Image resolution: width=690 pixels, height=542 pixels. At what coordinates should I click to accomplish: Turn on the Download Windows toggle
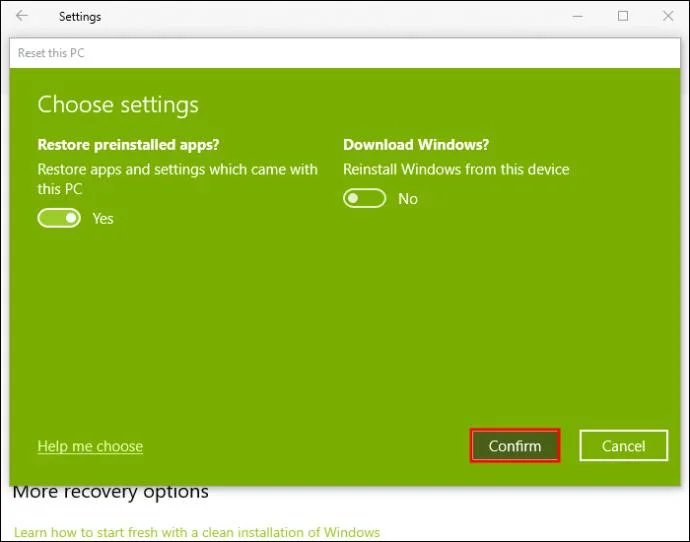(x=364, y=198)
